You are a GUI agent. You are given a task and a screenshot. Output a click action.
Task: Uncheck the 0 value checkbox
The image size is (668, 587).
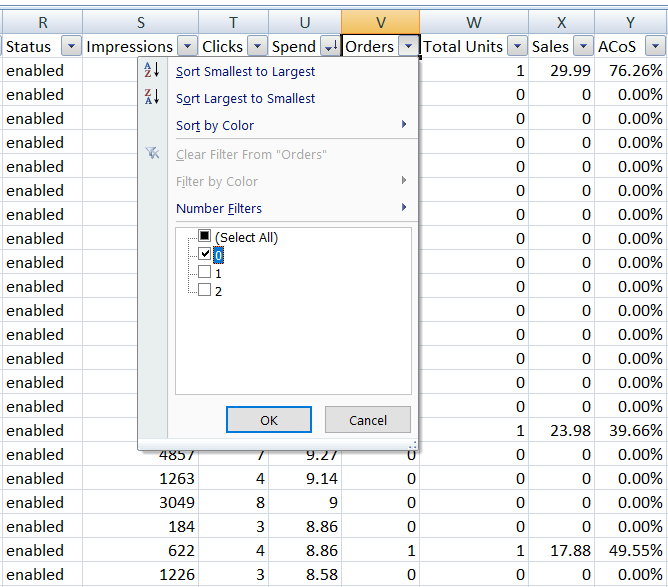coord(204,254)
